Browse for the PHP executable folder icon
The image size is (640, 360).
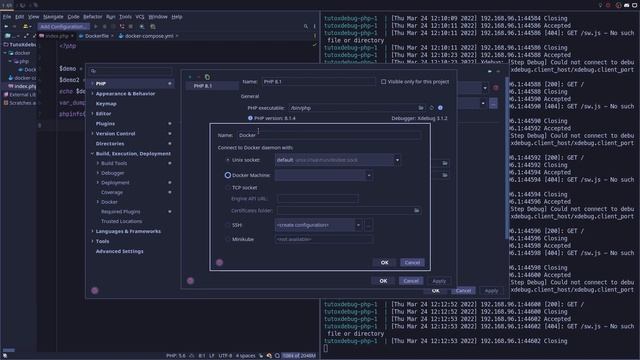[x=421, y=108]
